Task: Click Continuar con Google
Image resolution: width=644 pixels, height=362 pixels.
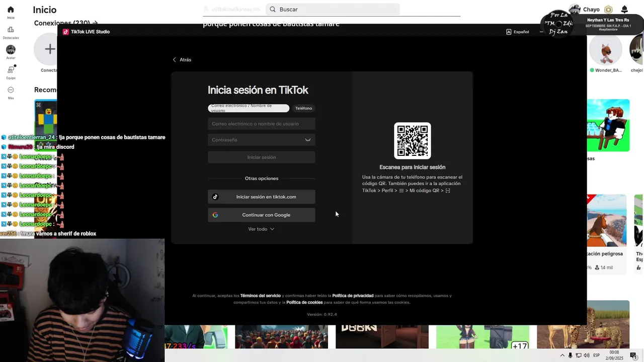Action: (262, 215)
